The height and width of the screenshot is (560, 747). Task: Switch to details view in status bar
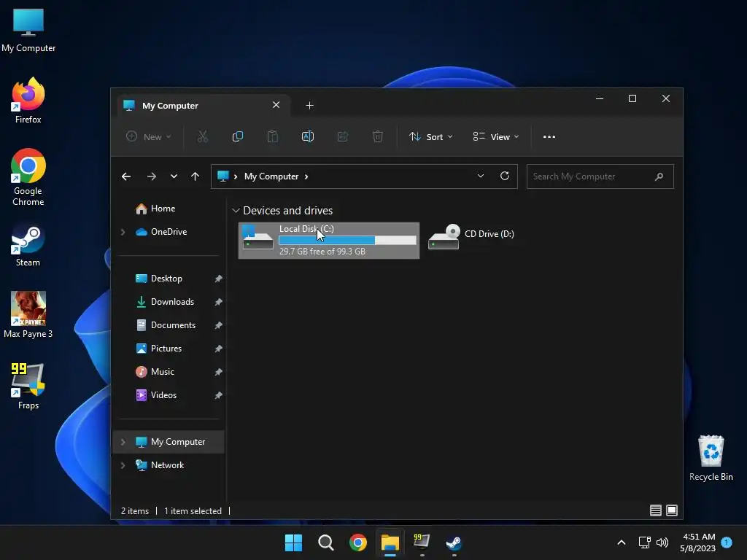pyautogui.click(x=656, y=510)
